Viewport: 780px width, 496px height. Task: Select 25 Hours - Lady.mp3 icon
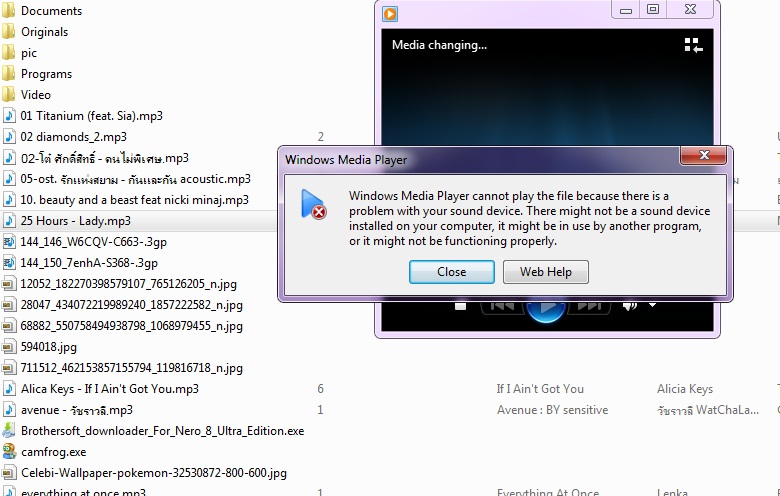coord(8,220)
